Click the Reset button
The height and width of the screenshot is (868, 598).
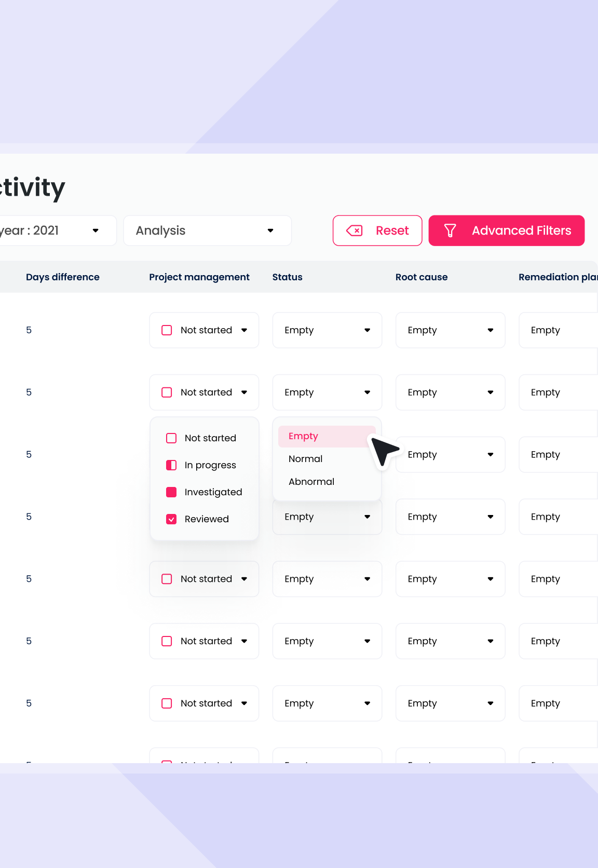click(x=377, y=230)
